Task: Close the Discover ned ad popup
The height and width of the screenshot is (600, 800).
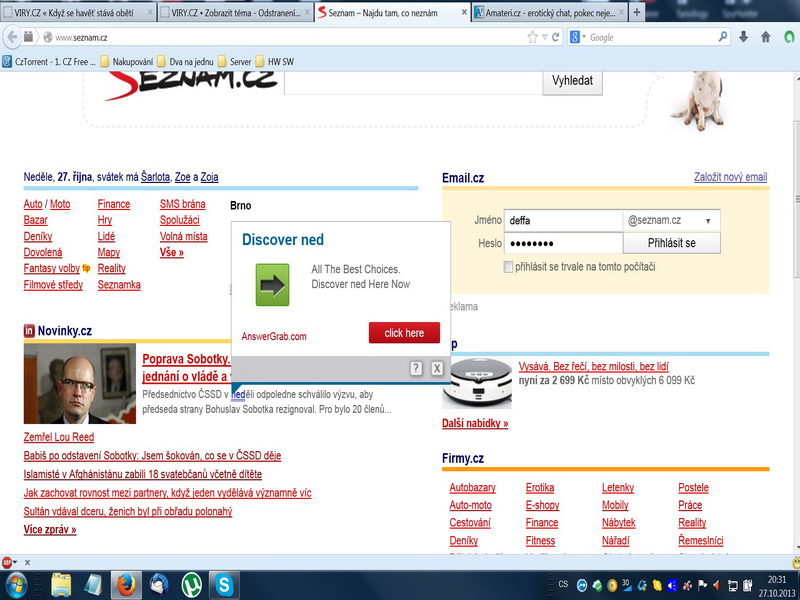Action: (437, 368)
